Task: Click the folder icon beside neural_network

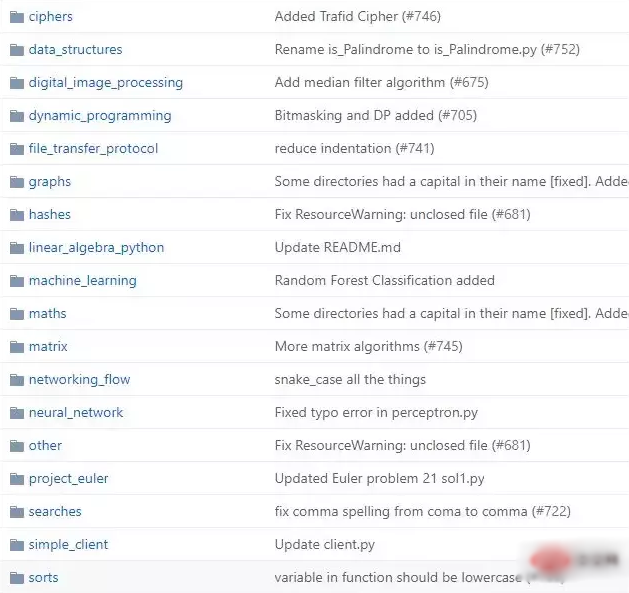Action: [x=17, y=412]
